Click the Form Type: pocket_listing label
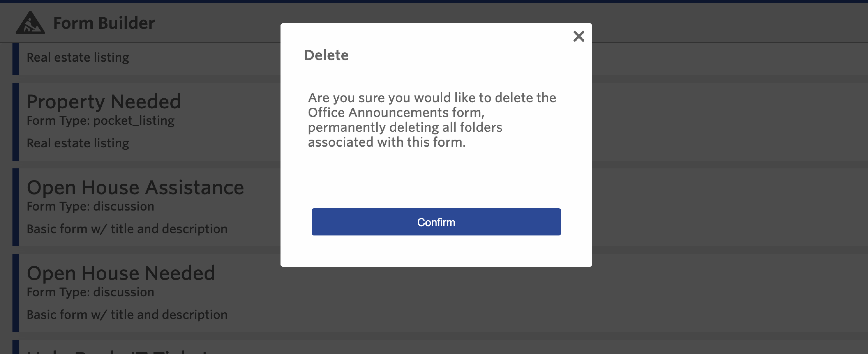This screenshot has width=868, height=354. coord(100,120)
